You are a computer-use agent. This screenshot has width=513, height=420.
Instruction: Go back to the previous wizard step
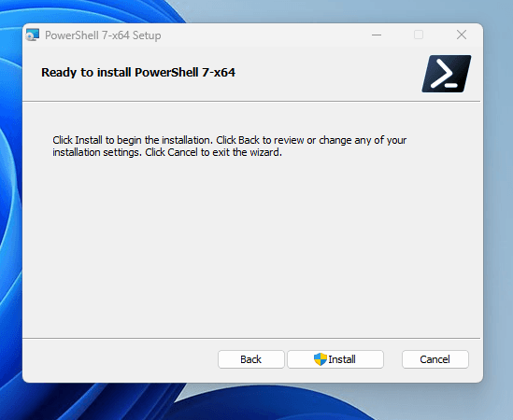click(x=251, y=359)
